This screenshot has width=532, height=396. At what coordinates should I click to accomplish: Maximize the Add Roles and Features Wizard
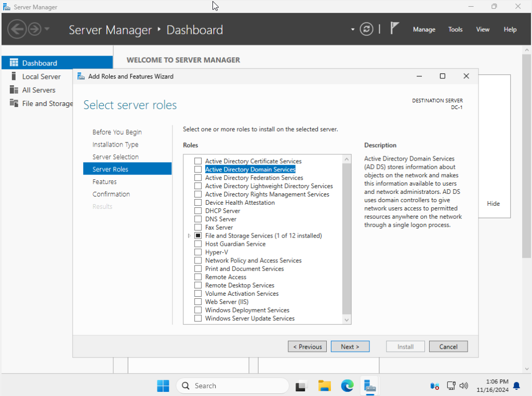[x=443, y=76]
